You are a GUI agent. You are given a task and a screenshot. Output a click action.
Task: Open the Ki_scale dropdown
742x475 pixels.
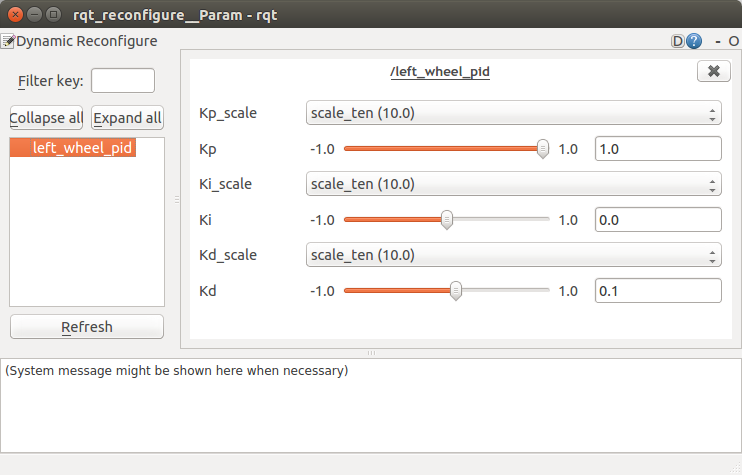[513, 184]
